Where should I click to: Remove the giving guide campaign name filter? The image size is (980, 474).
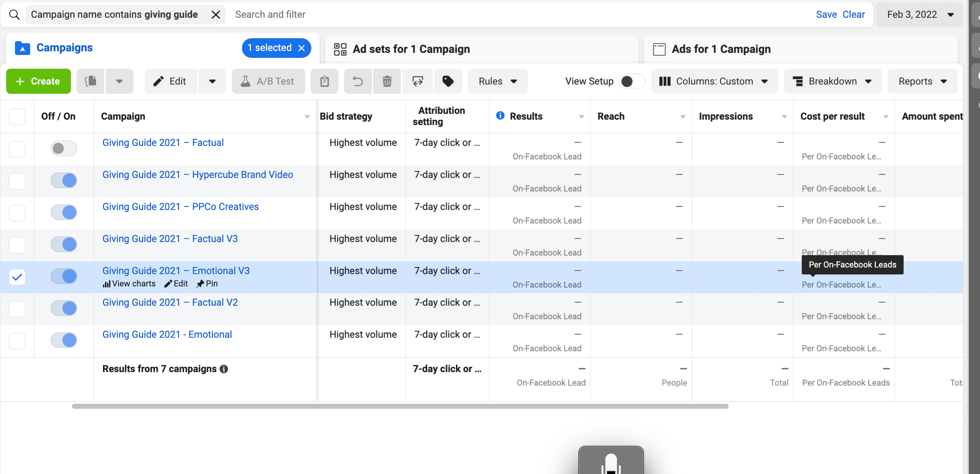pyautogui.click(x=216, y=15)
